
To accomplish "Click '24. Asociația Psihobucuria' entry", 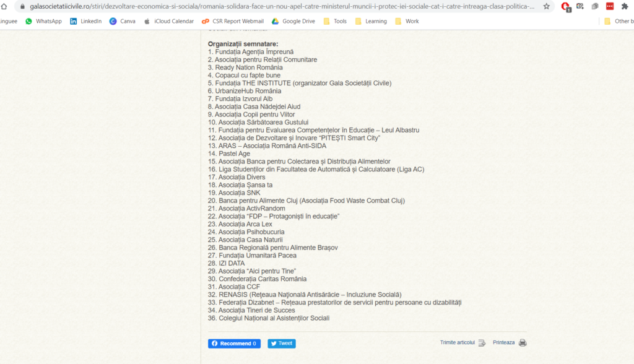I will click(246, 232).
